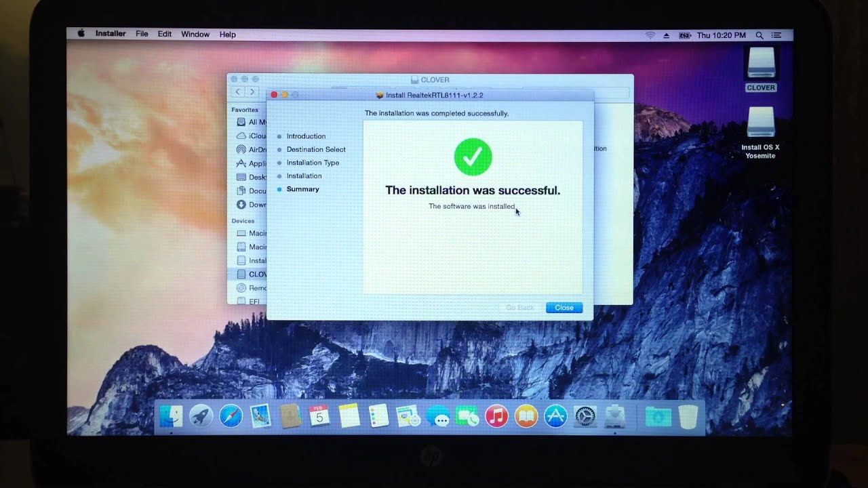Click CLOVER title of Finder window

[435, 80]
